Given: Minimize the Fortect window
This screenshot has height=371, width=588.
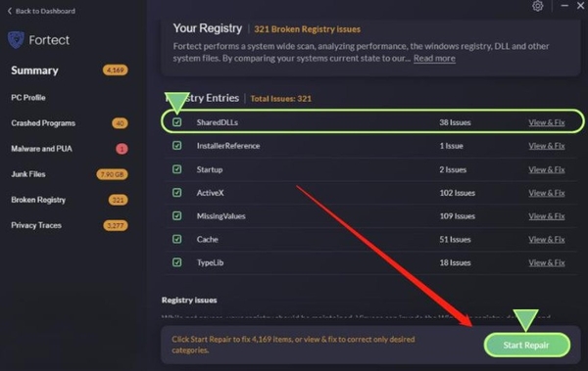Looking at the screenshot, I should click(564, 6).
